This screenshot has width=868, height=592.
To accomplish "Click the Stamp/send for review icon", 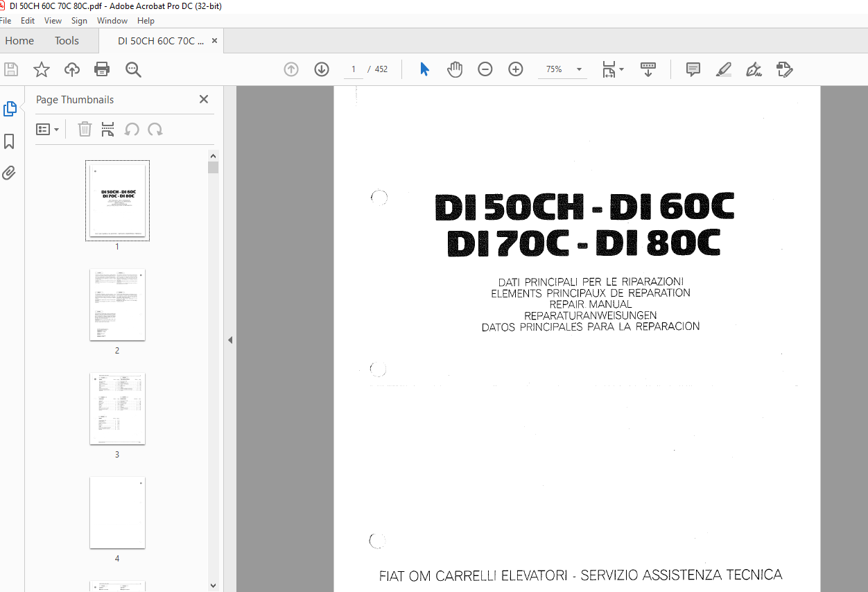I will coord(784,69).
